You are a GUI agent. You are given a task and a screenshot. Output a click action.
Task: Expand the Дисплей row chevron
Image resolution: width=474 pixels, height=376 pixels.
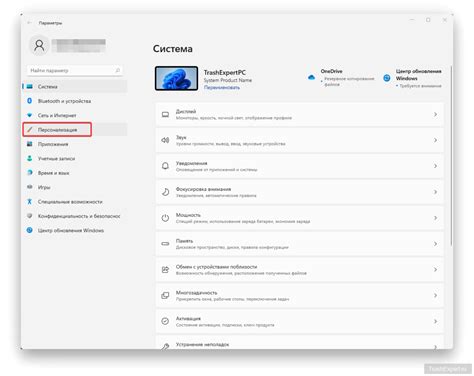click(435, 114)
